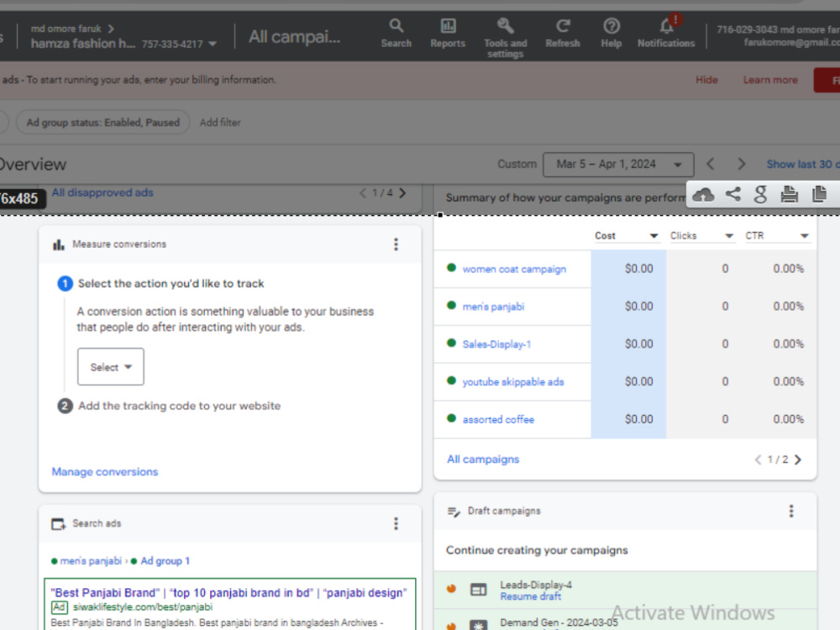
Task: Click siwaklifestyle.com/best/panjabi ad URL
Action: point(143,607)
